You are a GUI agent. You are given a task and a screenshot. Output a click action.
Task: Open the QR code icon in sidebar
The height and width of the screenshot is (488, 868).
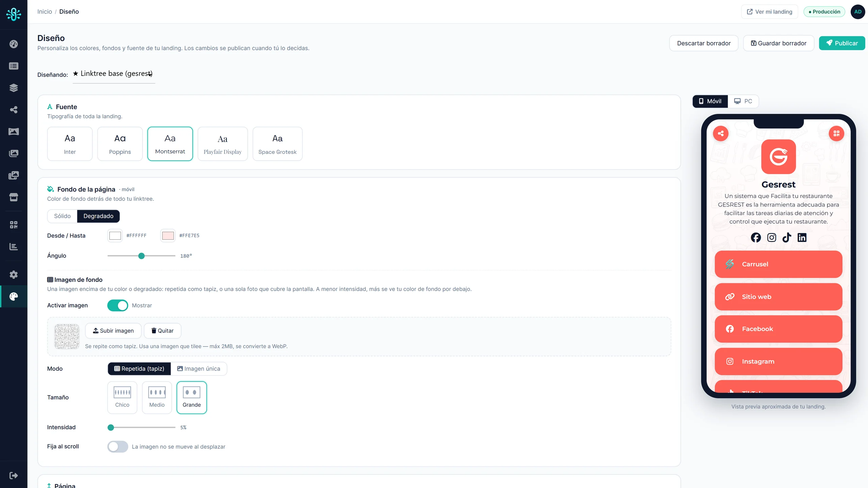[x=14, y=225]
